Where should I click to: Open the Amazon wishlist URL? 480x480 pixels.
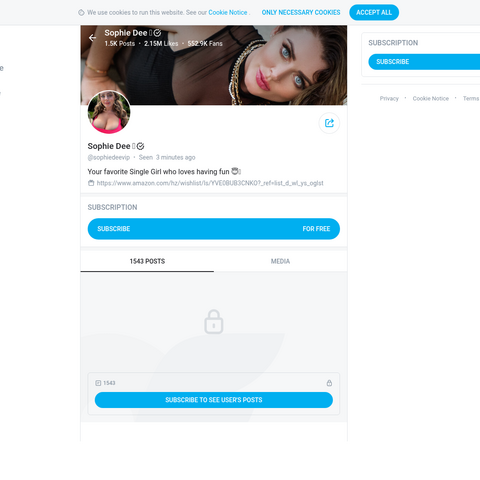(210, 183)
